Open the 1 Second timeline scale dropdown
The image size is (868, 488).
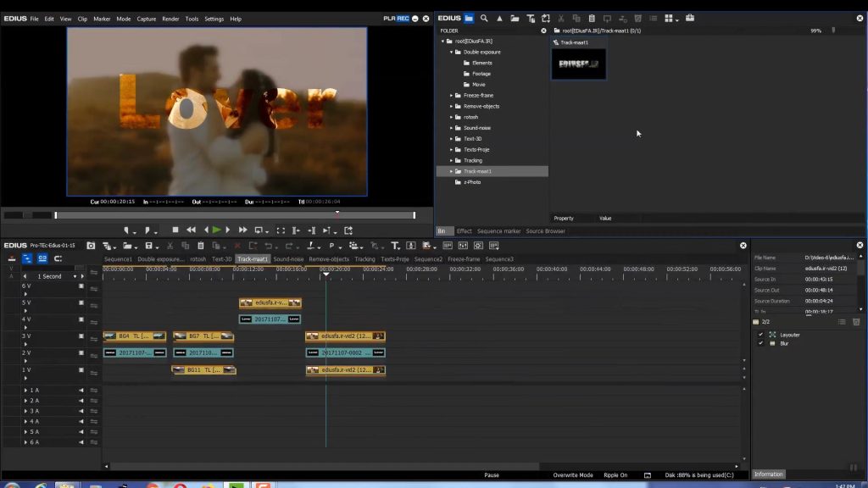point(75,276)
